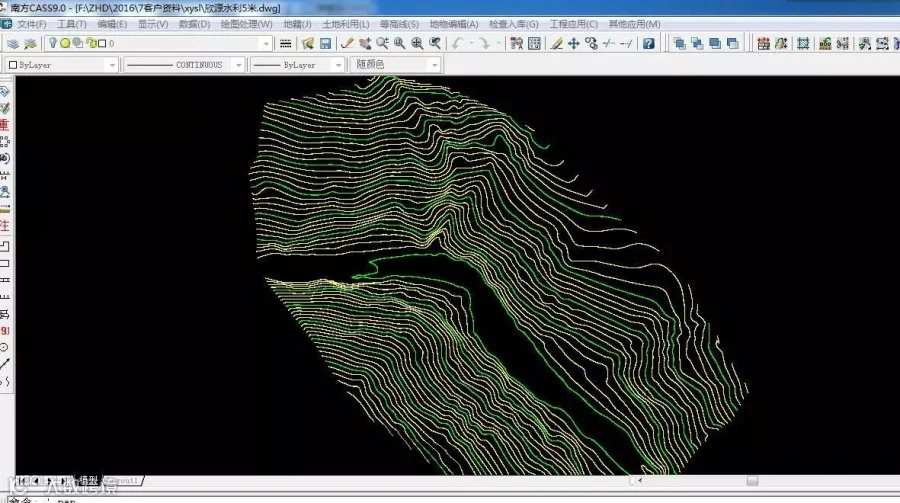Open the CONTINUOUS linetype dropdown
The height and width of the screenshot is (503, 900).
[x=239, y=65]
